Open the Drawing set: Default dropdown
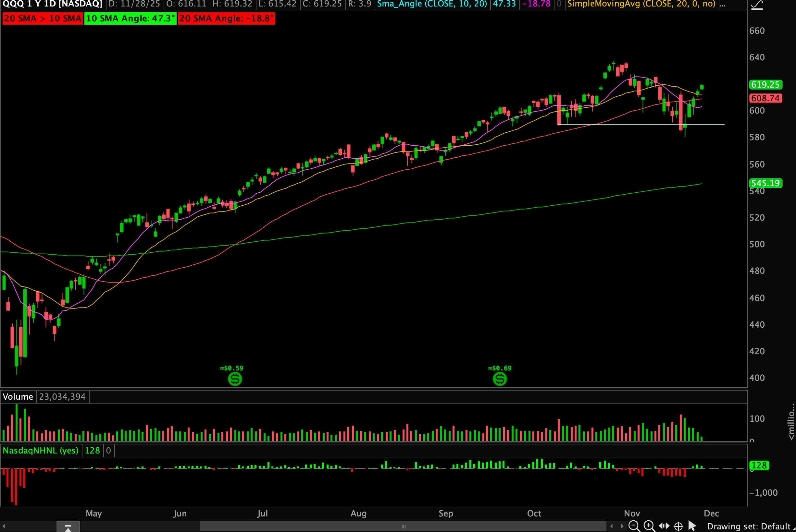 click(x=749, y=526)
